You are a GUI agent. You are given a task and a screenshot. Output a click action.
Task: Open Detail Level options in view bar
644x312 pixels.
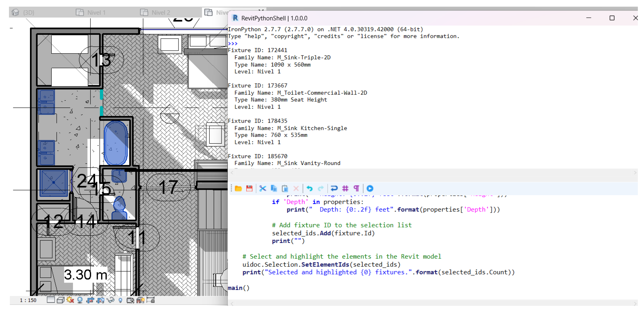pyautogui.click(x=51, y=300)
